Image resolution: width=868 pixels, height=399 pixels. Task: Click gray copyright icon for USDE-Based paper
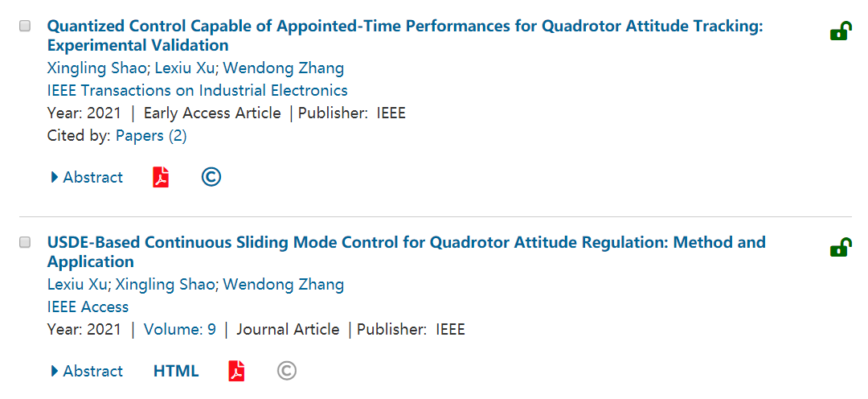click(287, 371)
